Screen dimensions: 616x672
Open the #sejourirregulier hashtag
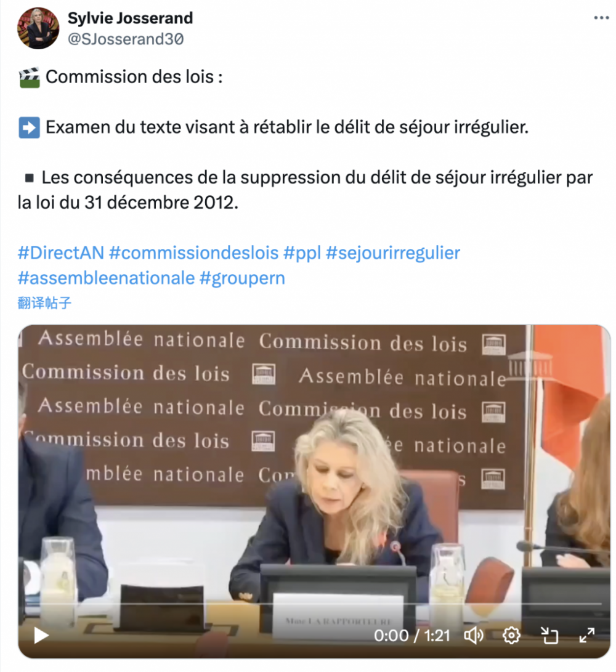(x=393, y=253)
